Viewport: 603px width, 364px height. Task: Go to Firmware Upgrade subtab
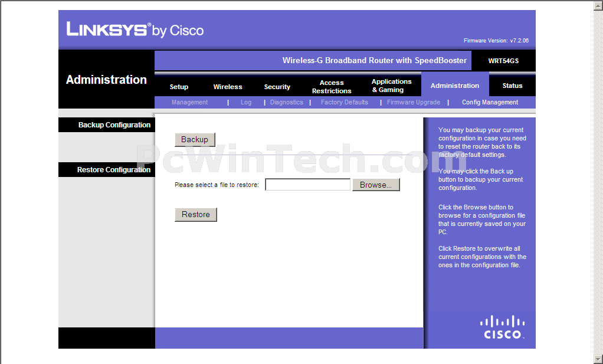pyautogui.click(x=414, y=102)
